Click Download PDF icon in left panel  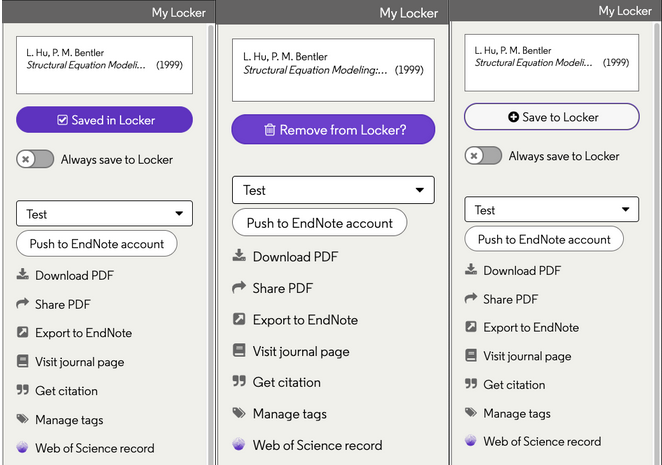(23, 275)
